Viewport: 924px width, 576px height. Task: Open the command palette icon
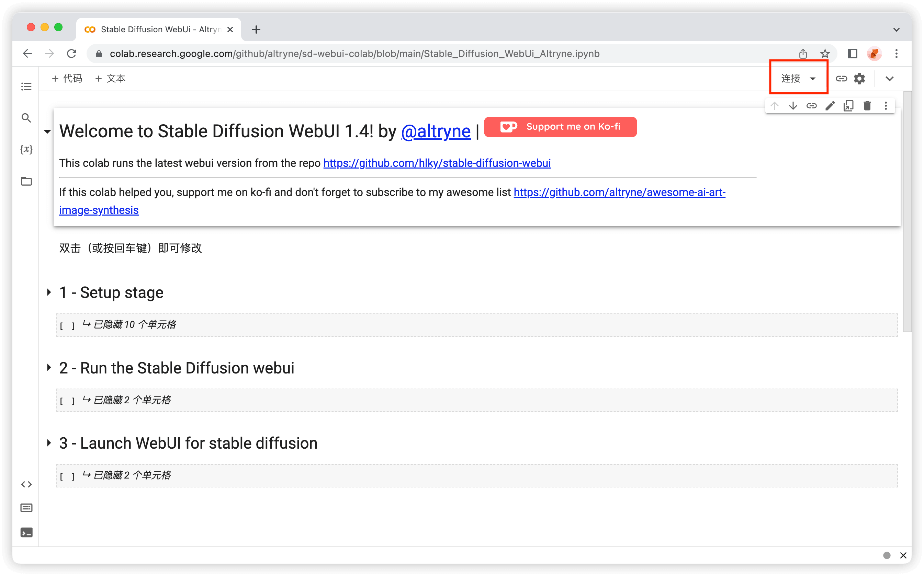(x=26, y=508)
